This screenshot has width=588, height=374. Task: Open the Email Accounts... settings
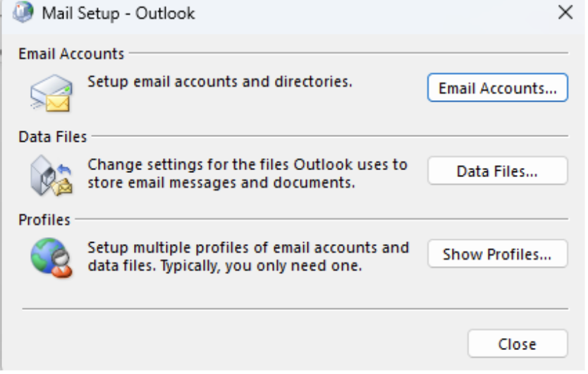click(497, 88)
